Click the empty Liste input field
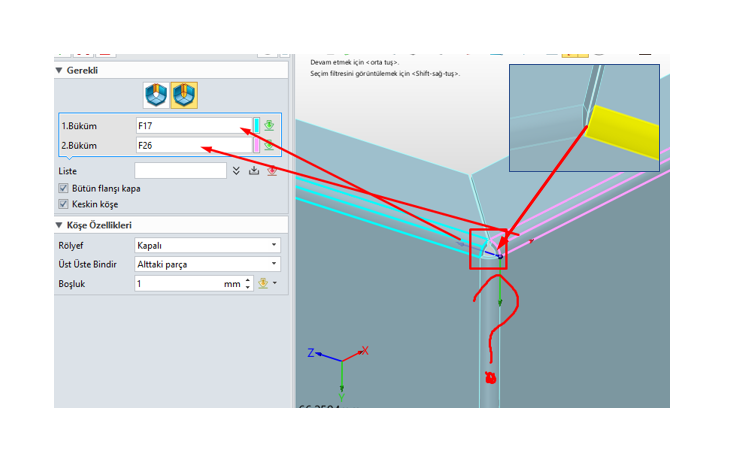 coord(180,171)
